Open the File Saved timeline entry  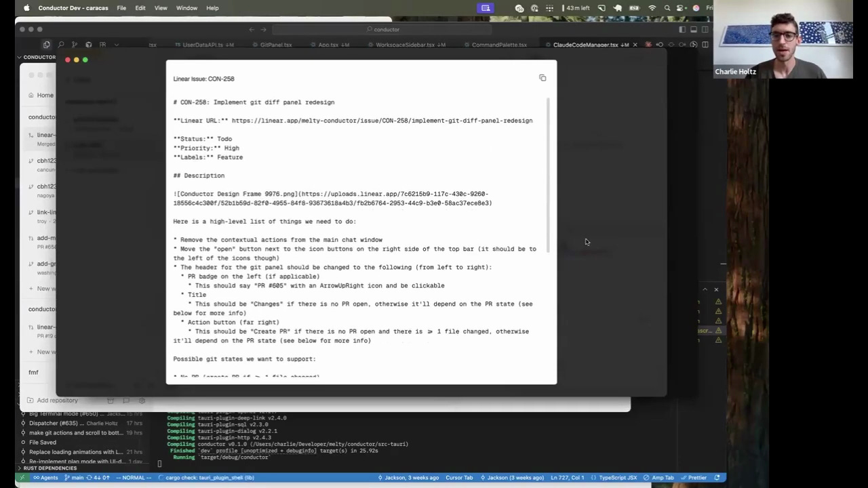click(x=81, y=442)
